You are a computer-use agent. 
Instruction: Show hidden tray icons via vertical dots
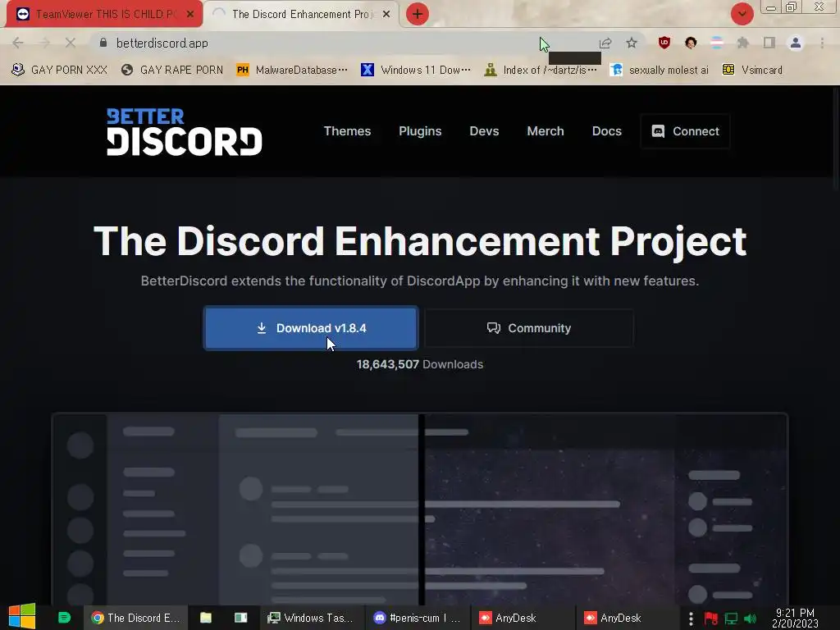(691, 619)
